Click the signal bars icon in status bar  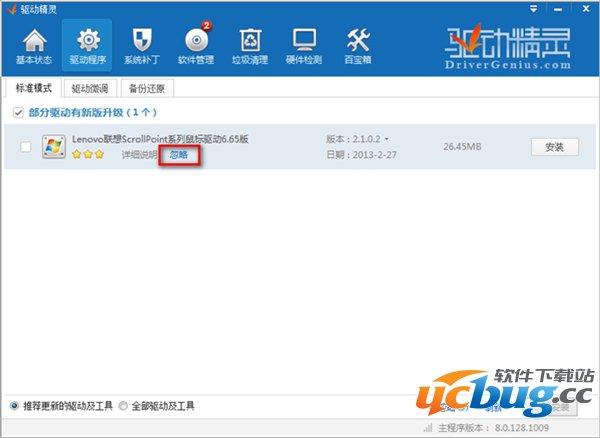click(428, 427)
